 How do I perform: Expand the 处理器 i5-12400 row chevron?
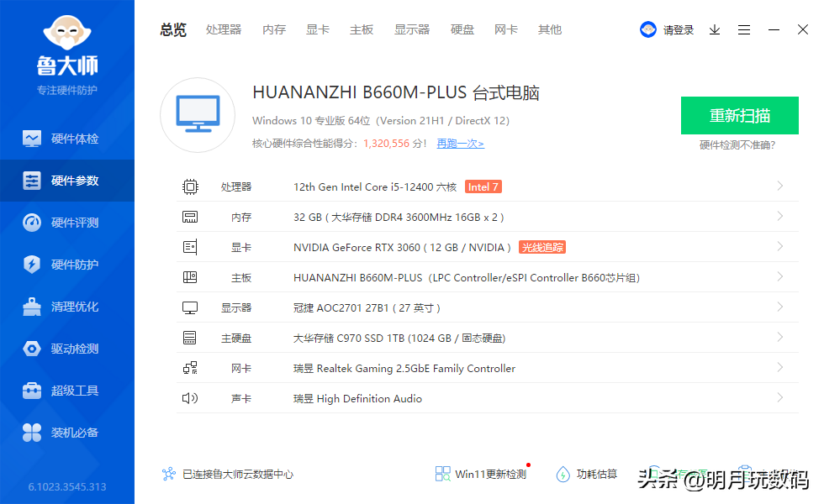tap(780, 186)
